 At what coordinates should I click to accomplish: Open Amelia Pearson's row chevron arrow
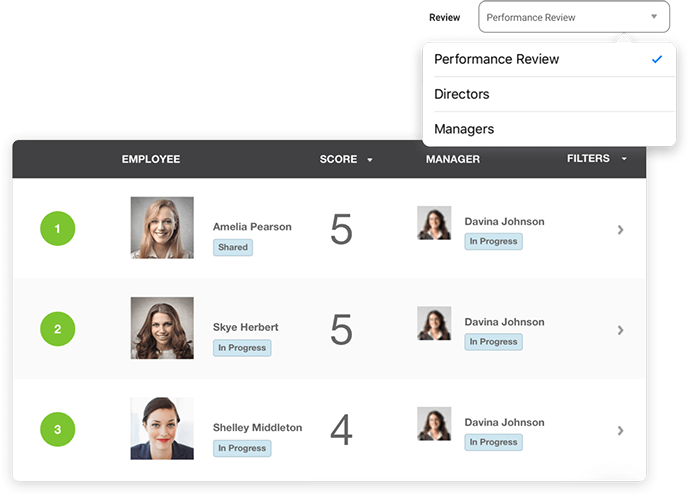pos(620,229)
